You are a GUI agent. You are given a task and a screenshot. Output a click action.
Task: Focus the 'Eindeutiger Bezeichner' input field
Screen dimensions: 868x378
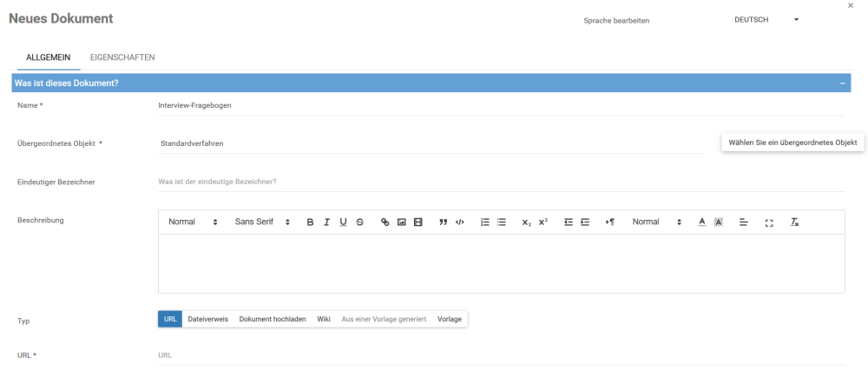tap(501, 182)
